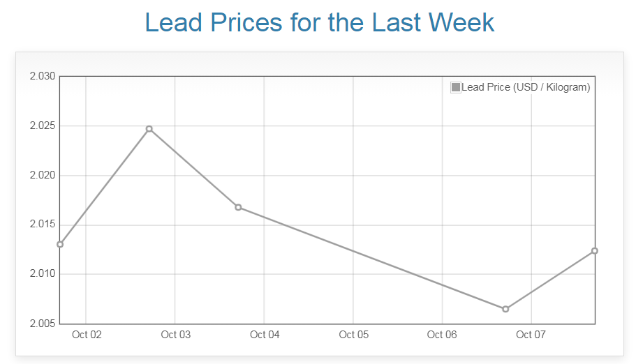Click the legend's gray color swatch

[456, 87]
